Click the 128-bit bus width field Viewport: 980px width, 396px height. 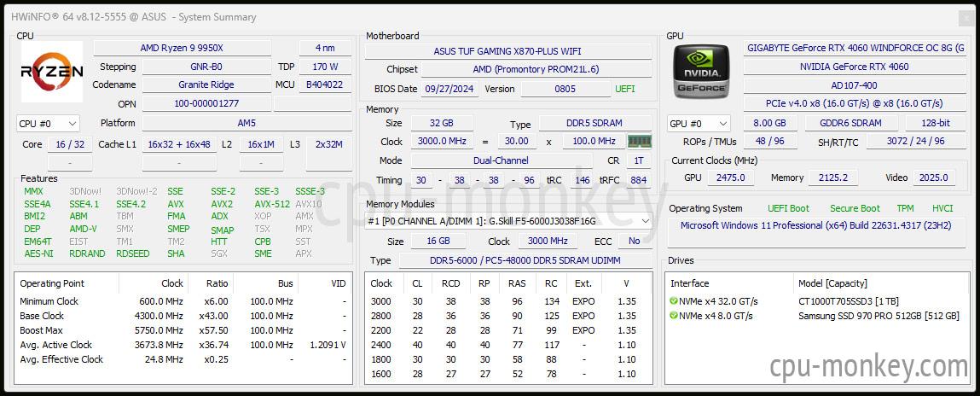(x=936, y=123)
